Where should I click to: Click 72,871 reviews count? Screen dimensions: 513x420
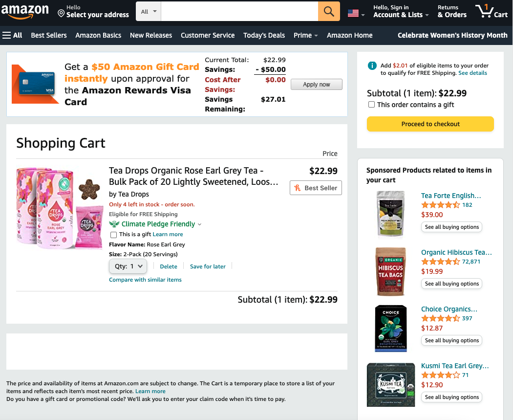click(471, 262)
